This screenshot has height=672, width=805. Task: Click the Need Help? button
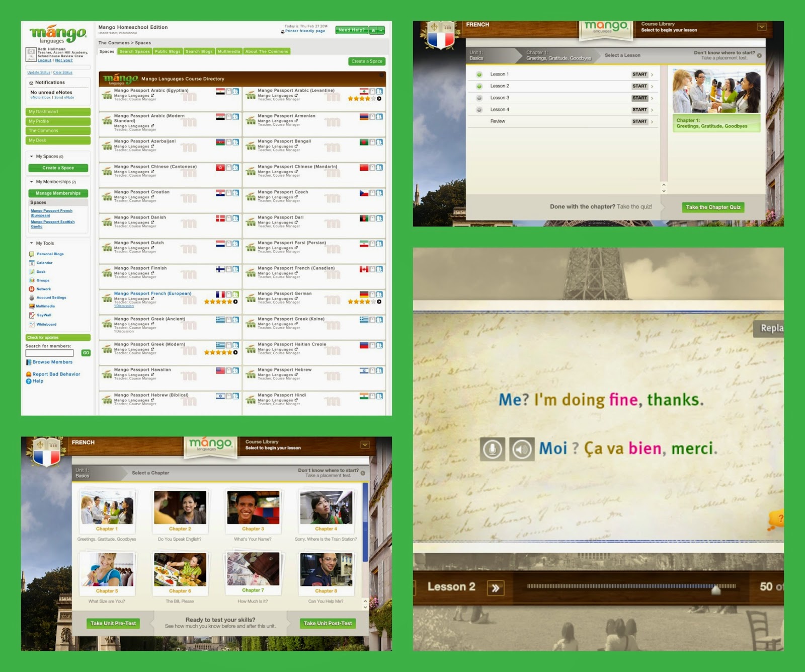(352, 30)
